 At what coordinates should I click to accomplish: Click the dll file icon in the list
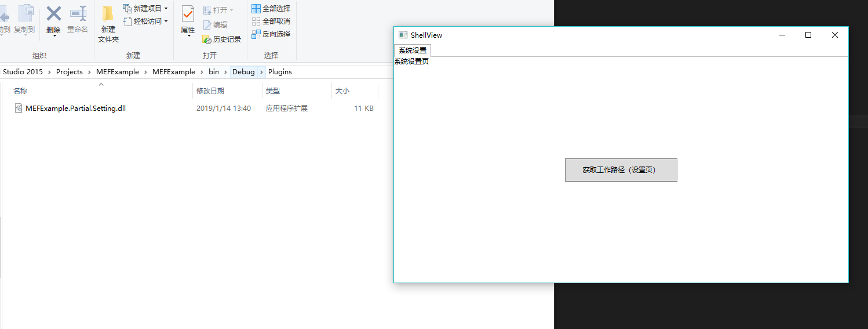tap(19, 109)
